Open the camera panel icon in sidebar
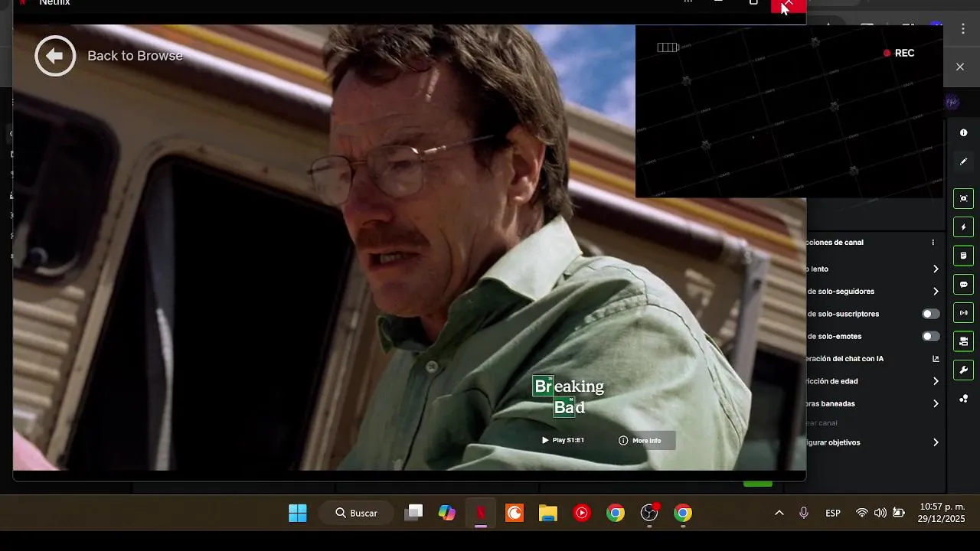The image size is (980, 551). [x=963, y=341]
